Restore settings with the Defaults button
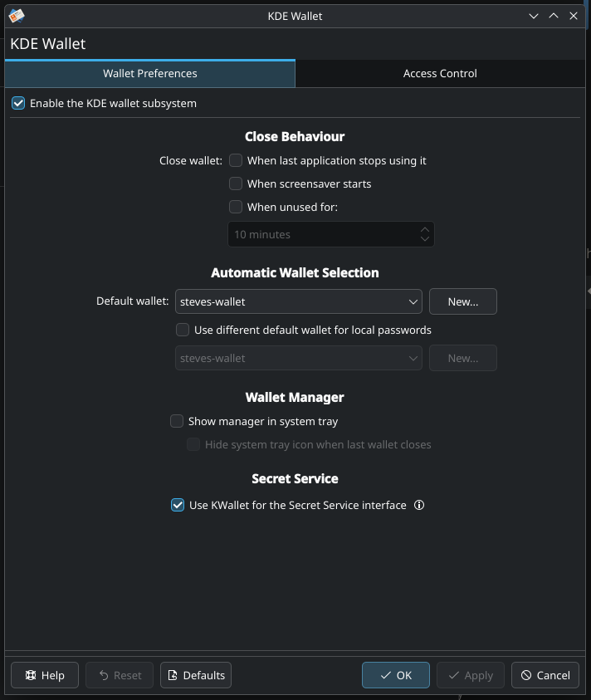The image size is (591, 700). [196, 675]
